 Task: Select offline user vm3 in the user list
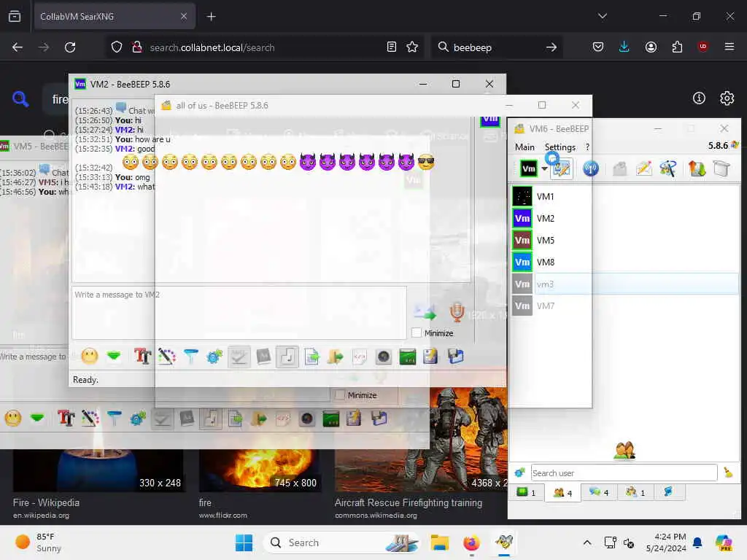624,284
